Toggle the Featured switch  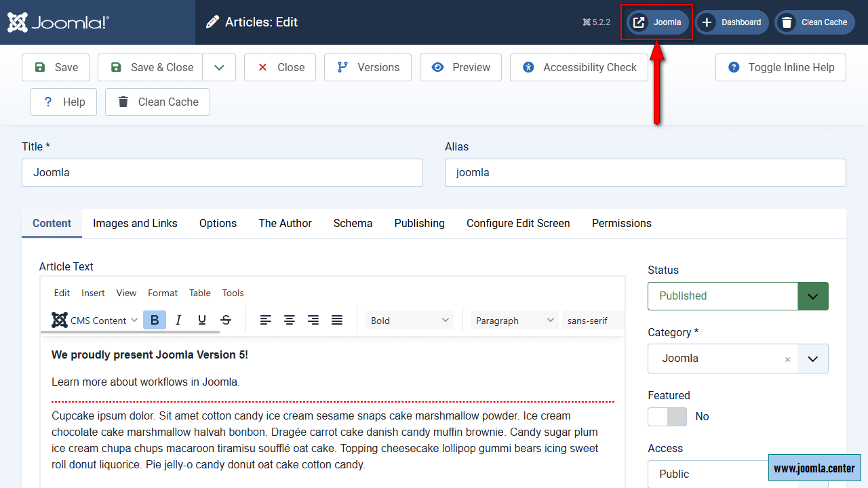pos(667,416)
